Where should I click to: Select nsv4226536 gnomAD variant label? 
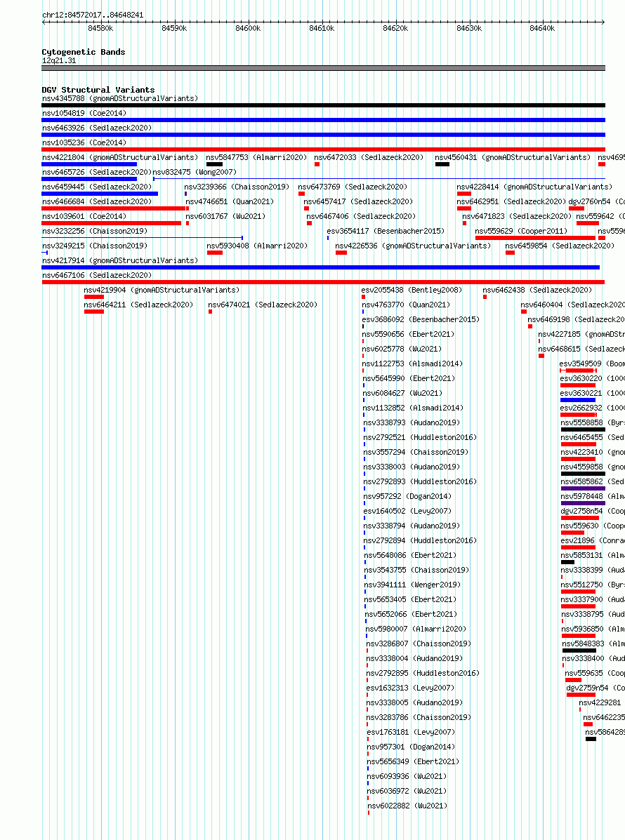(413, 246)
